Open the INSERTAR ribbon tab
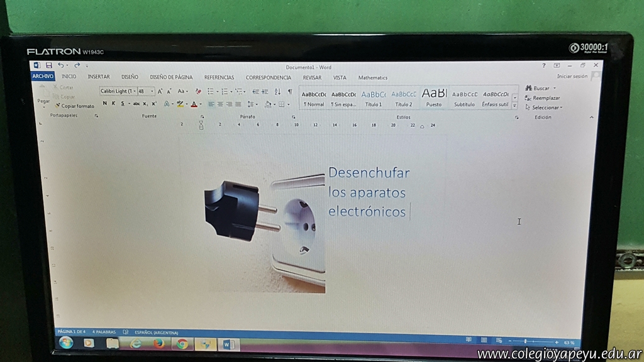Image resolution: width=644 pixels, height=362 pixels. coord(98,77)
